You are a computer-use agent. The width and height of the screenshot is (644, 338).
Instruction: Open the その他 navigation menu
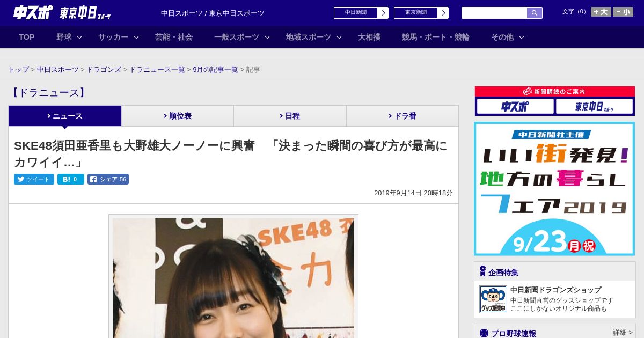tap(502, 37)
